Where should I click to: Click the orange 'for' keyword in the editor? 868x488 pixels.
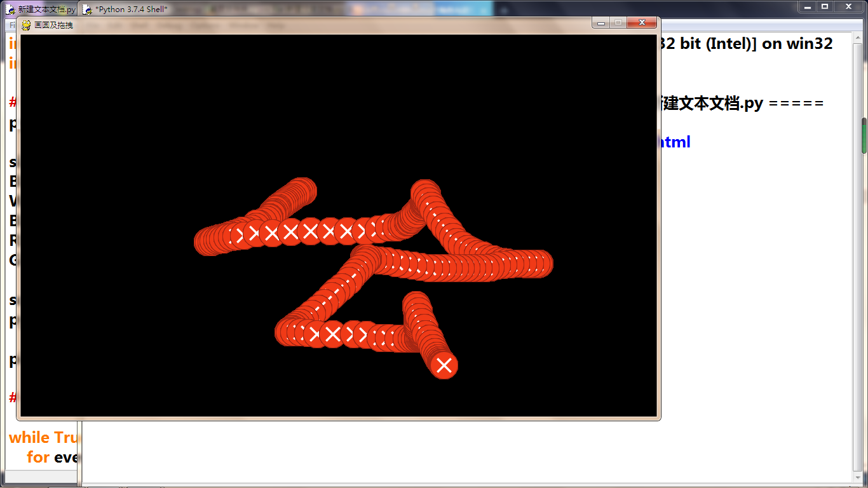[x=38, y=457]
